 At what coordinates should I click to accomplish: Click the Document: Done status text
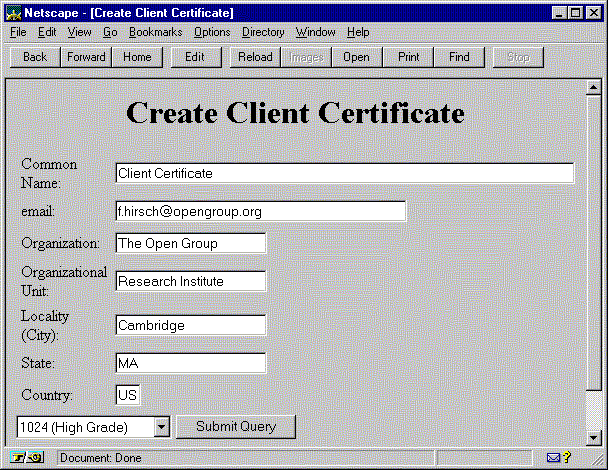tap(101, 458)
